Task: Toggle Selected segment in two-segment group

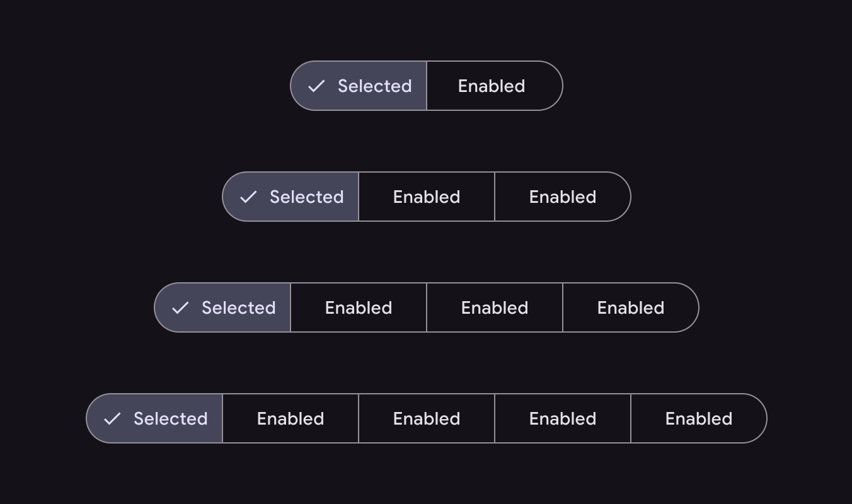Action: (x=359, y=86)
